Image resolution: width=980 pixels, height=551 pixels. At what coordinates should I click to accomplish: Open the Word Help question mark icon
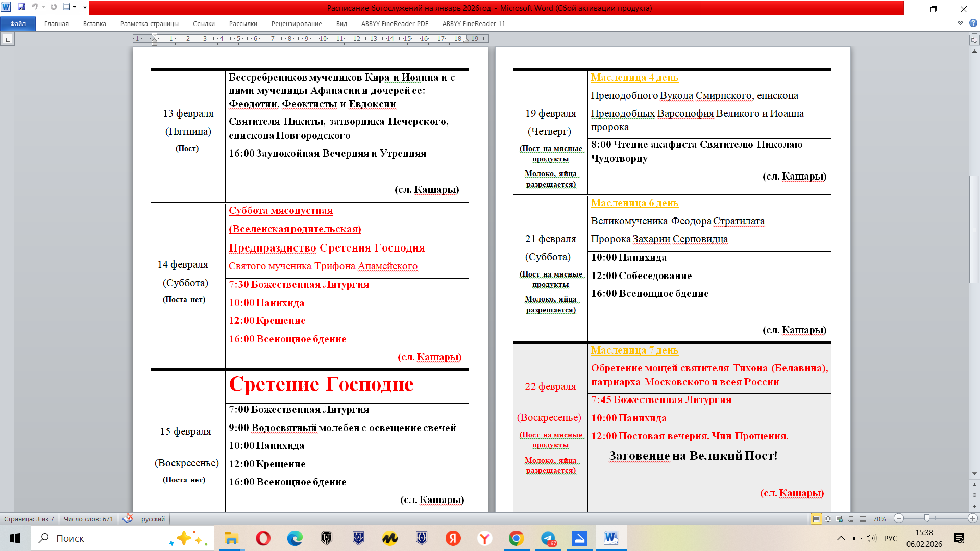pyautogui.click(x=973, y=23)
